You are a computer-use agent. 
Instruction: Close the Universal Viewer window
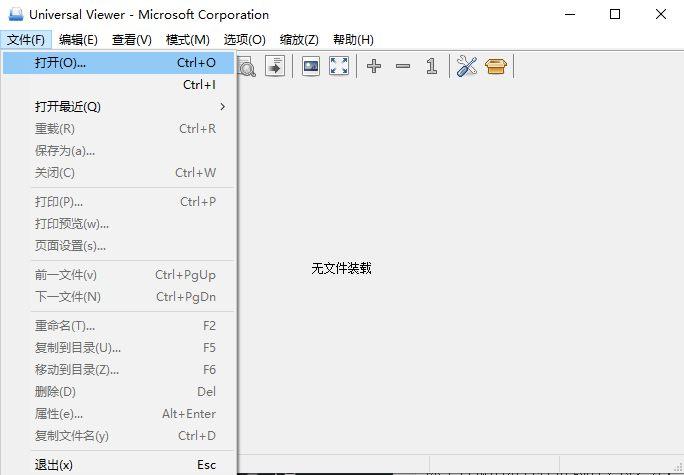click(660, 14)
